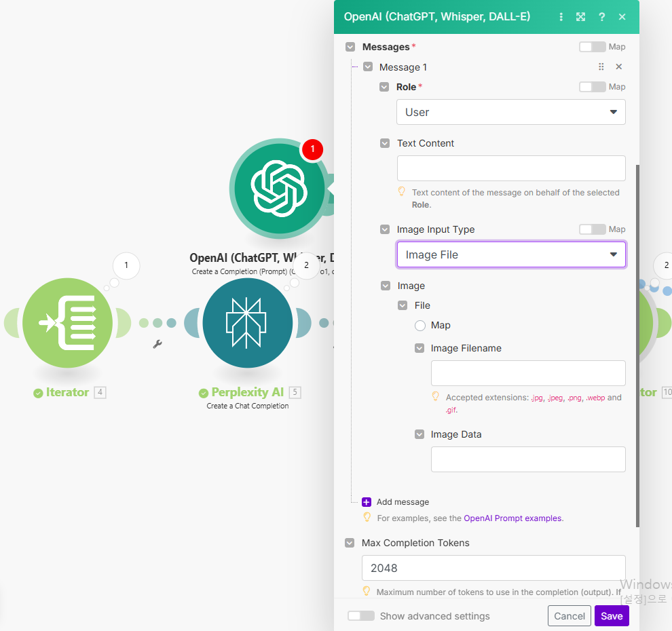This screenshot has width=672, height=631.
Task: Click the Text Content input field
Action: click(510, 168)
